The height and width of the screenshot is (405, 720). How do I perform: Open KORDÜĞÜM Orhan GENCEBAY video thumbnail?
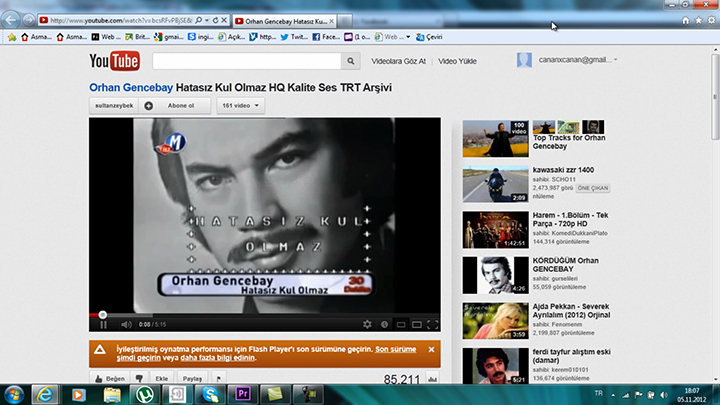pyautogui.click(x=495, y=275)
